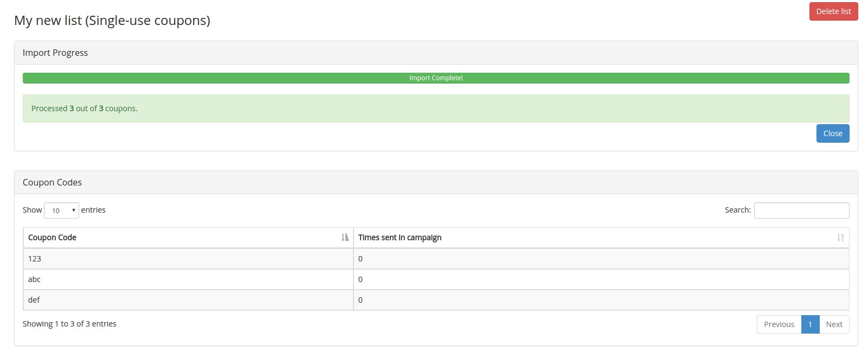The height and width of the screenshot is (358, 868).
Task: Click times sent value in def row
Action: pyautogui.click(x=601, y=300)
